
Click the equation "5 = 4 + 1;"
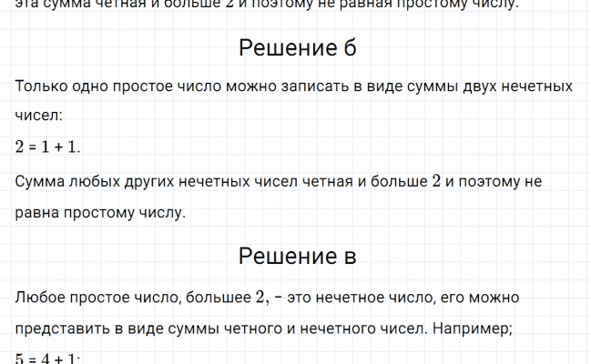click(49, 359)
